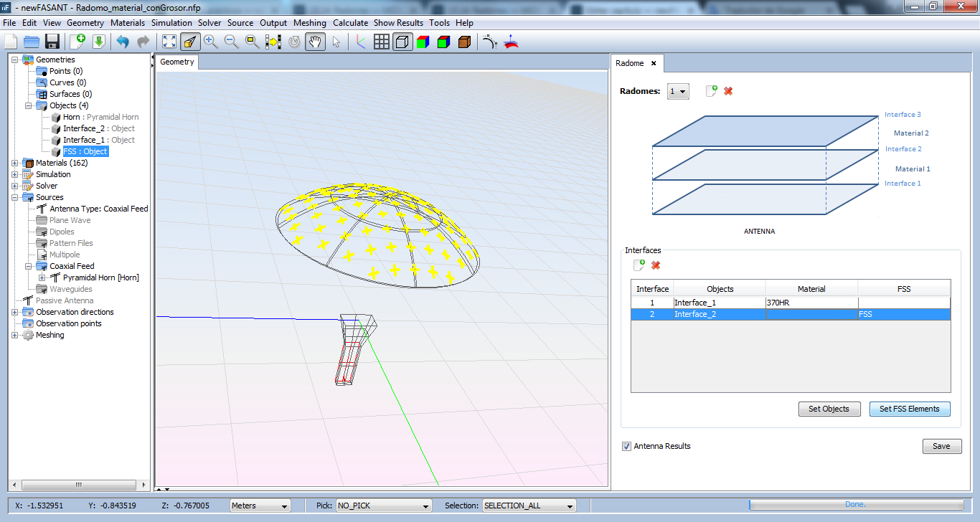Close the Radome tab
The height and width of the screenshot is (522, 980).
click(x=654, y=63)
